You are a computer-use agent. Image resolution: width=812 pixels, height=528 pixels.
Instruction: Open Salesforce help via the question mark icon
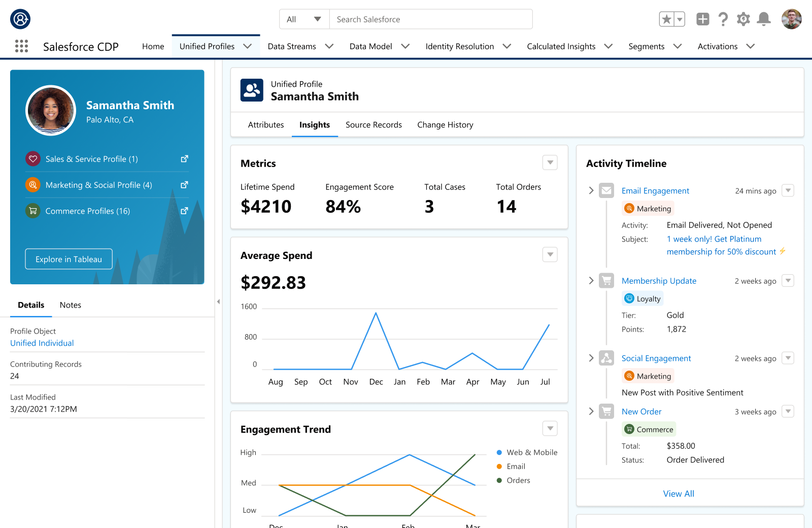coord(723,19)
